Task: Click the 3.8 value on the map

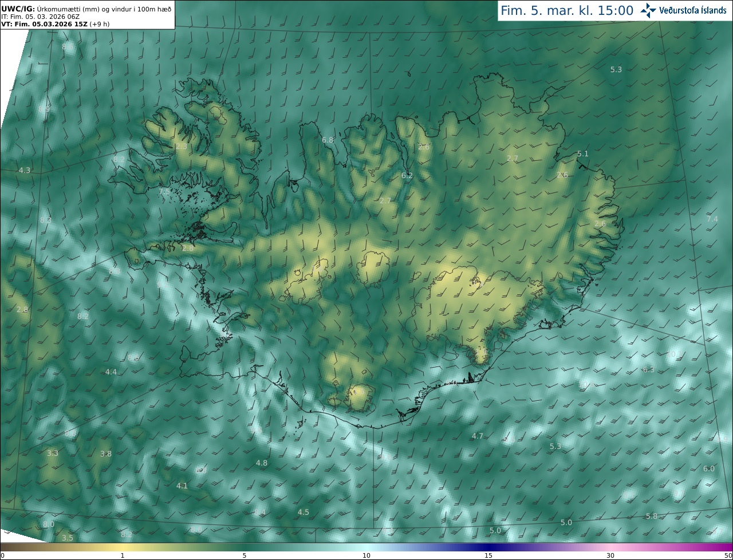Action: 106,454
